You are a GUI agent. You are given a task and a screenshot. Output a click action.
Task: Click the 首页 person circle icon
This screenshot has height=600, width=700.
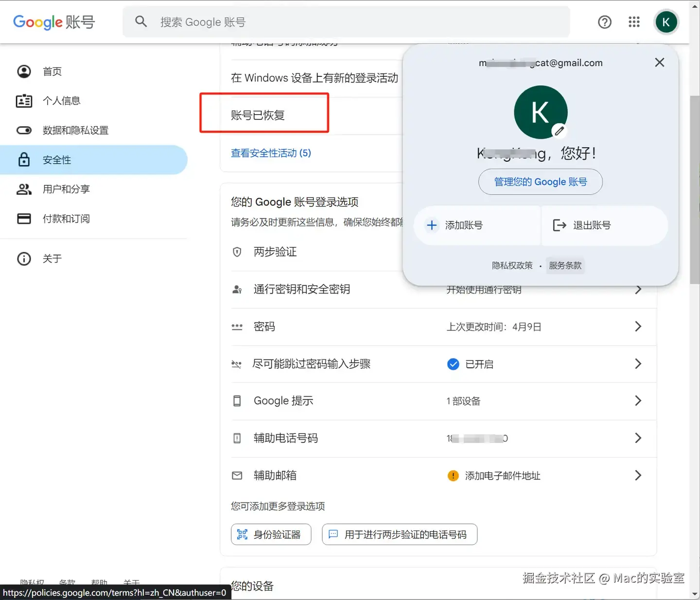coord(24,71)
